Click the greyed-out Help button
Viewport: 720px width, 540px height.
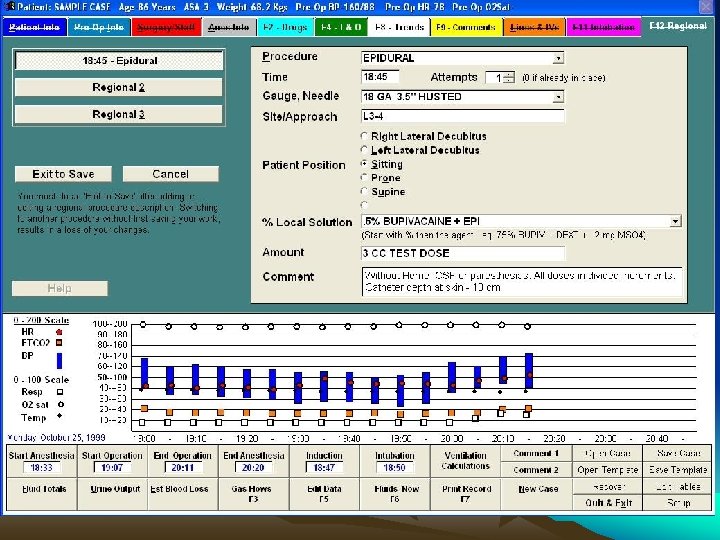60,288
